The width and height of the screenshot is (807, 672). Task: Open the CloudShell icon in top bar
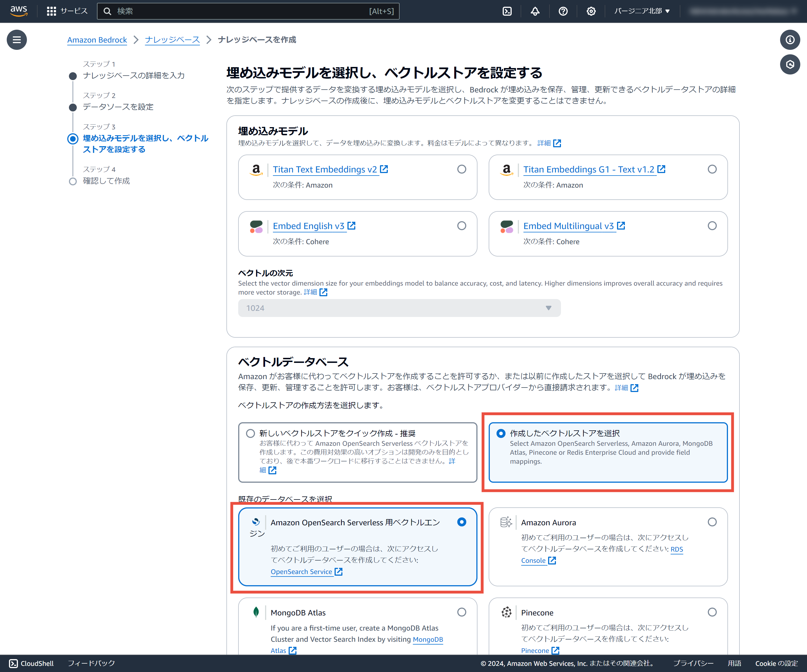507,11
